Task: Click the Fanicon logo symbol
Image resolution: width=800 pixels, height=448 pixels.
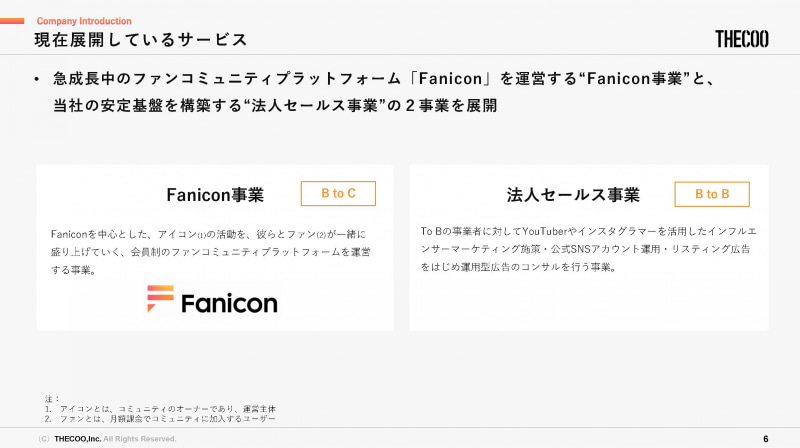Action: pos(160,299)
